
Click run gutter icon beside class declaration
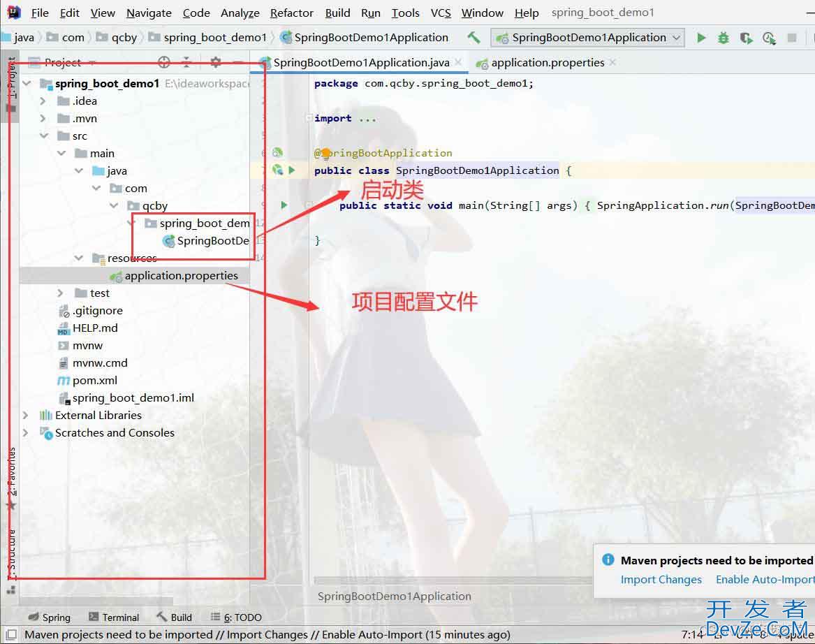point(292,170)
